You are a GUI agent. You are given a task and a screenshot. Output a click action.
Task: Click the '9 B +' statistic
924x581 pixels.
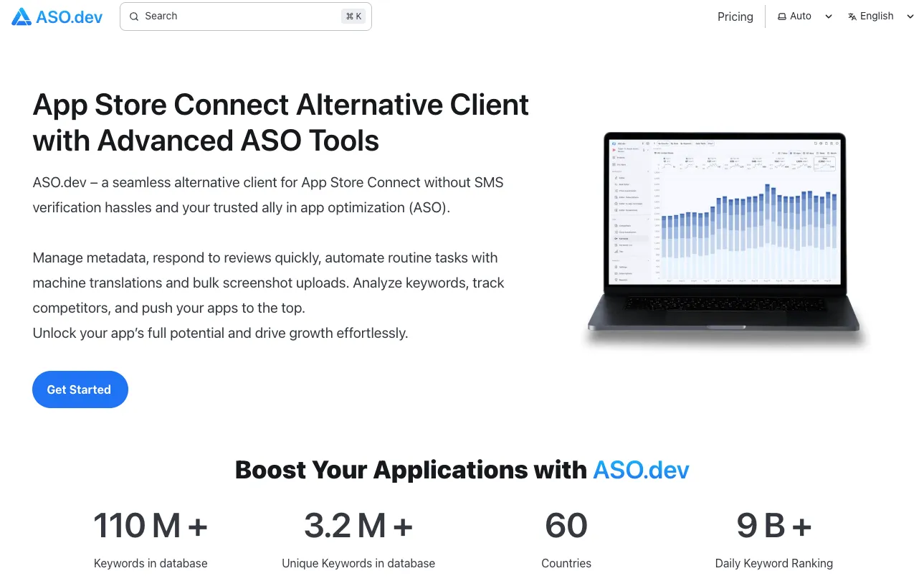pos(774,526)
